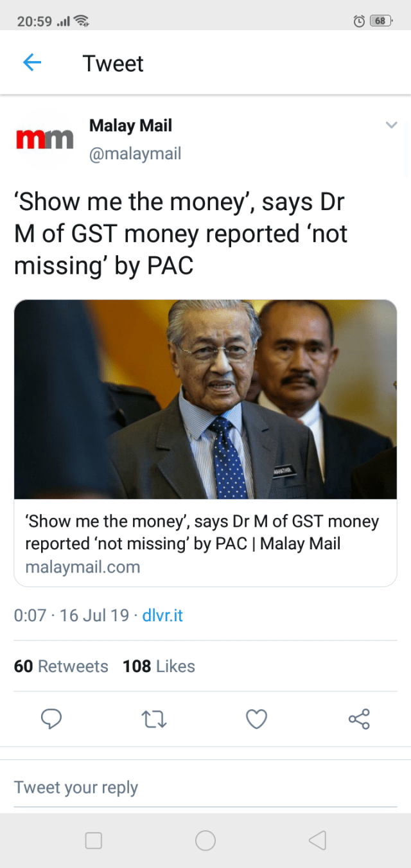Screen dimensions: 411x868
Task: Open the dlvr.it source link
Action: pos(162,616)
